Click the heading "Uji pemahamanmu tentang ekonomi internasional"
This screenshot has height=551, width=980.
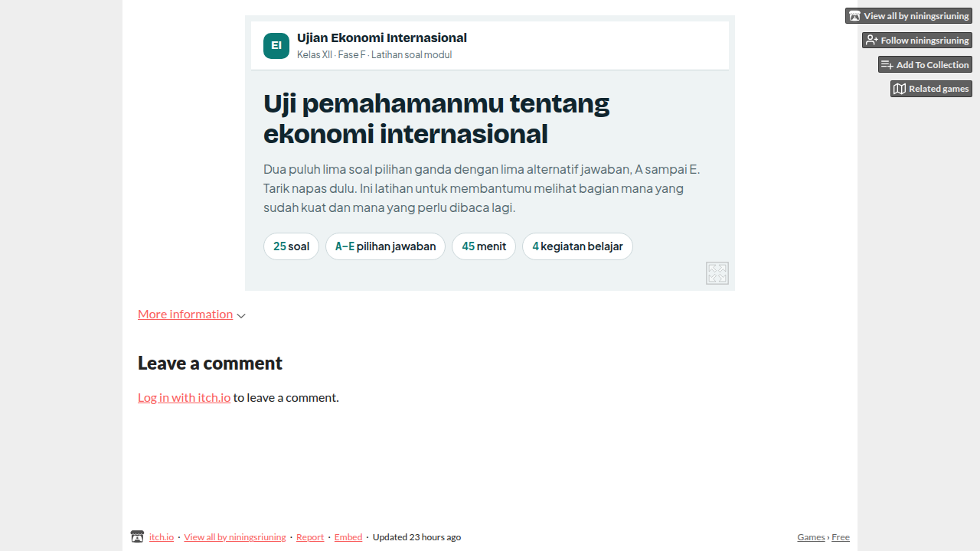click(436, 118)
